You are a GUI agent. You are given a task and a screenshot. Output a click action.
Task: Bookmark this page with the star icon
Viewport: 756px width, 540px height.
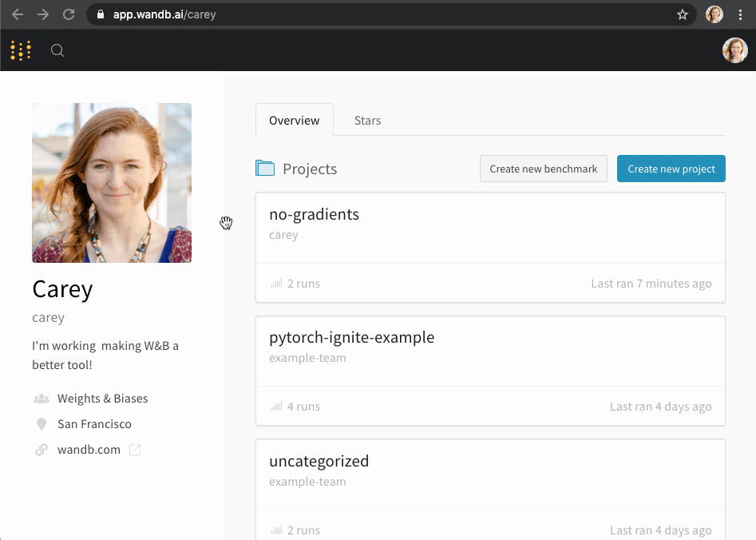tap(683, 14)
